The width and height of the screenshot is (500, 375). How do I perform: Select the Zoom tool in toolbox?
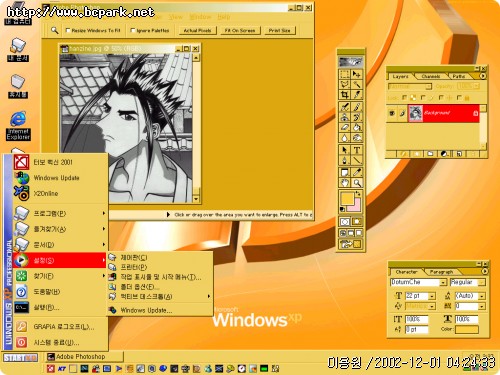tap(357, 183)
